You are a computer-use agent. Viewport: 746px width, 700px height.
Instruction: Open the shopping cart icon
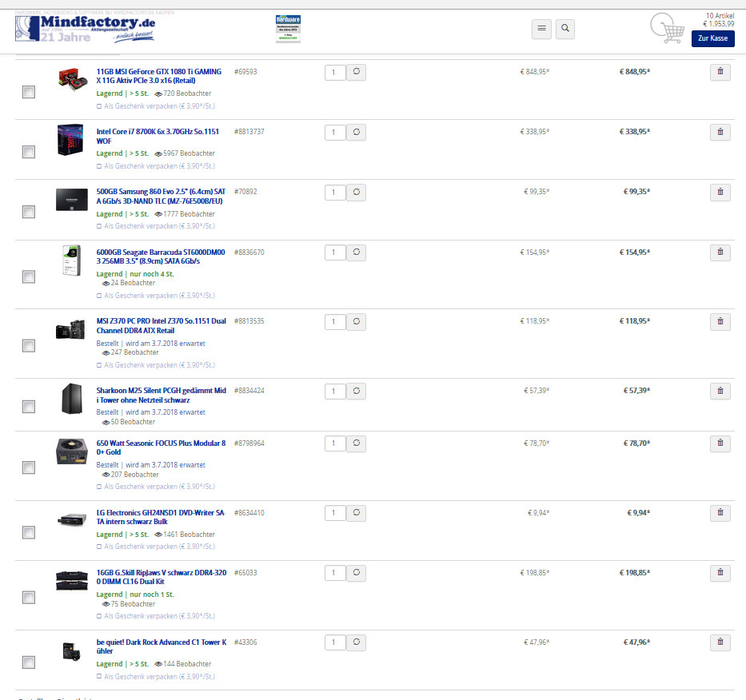pyautogui.click(x=667, y=29)
